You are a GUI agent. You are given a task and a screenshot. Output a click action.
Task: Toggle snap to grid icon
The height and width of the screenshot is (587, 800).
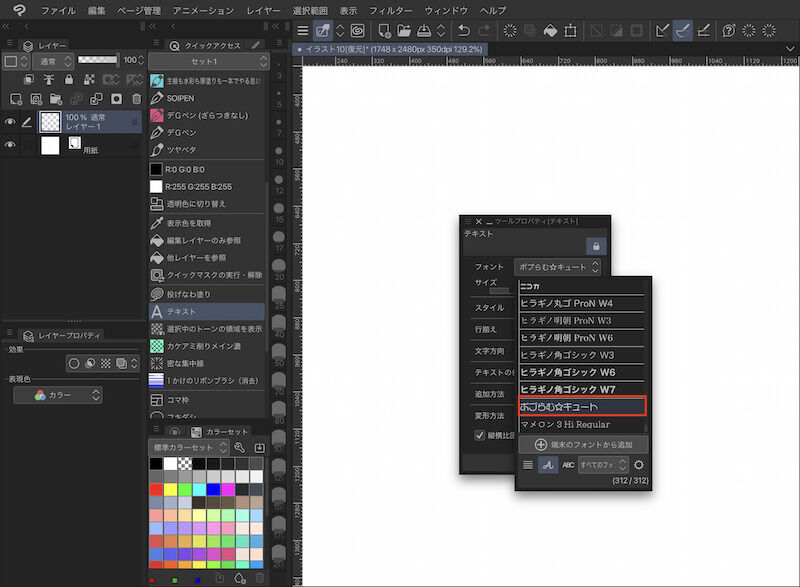click(x=703, y=31)
